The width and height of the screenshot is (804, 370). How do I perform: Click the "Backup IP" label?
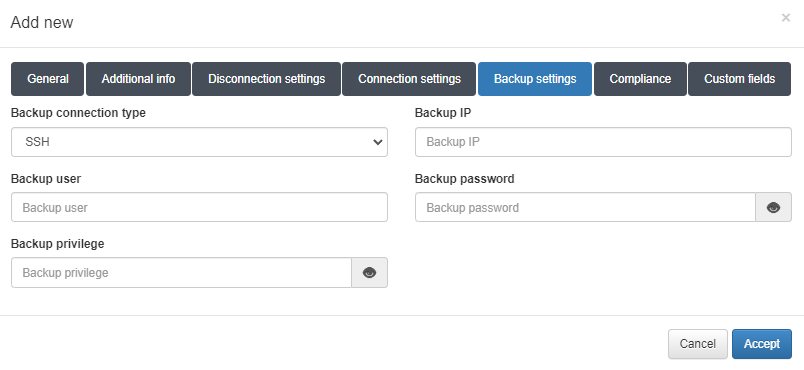[x=443, y=113]
